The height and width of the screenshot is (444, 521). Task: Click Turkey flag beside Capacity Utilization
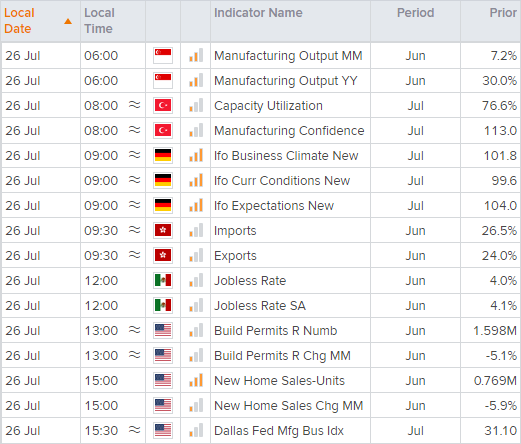163,105
